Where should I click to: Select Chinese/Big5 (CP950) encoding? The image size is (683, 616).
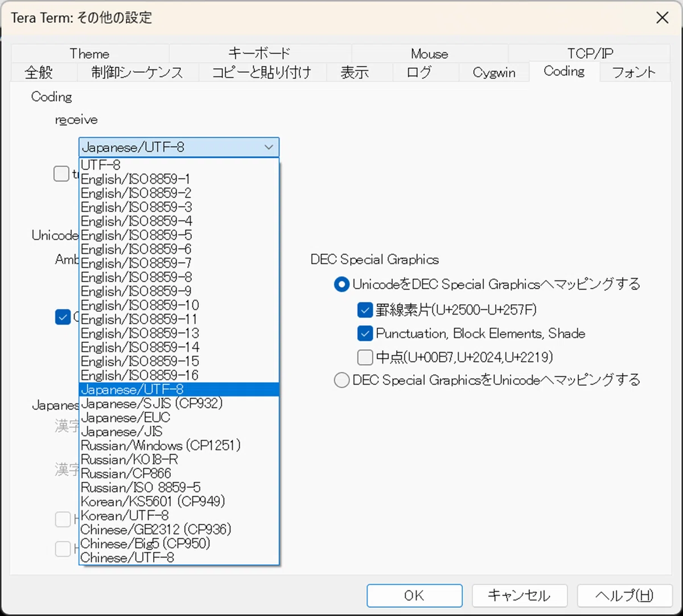(179, 543)
